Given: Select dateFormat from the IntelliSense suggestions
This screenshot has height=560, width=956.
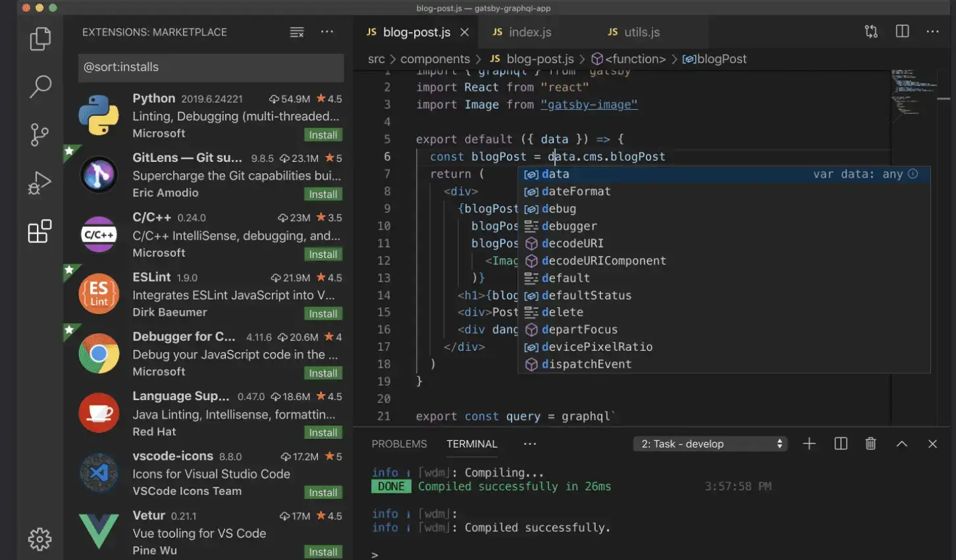Looking at the screenshot, I should coord(577,191).
